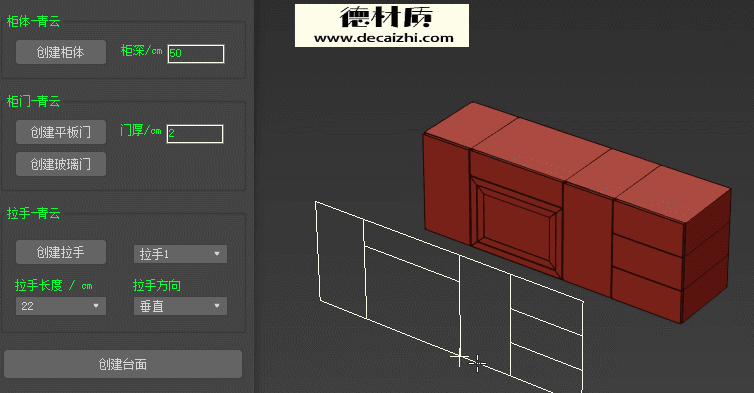Image resolution: width=754 pixels, height=393 pixels.
Task: Open the decaizhi.com logo banner
Action: click(x=382, y=25)
